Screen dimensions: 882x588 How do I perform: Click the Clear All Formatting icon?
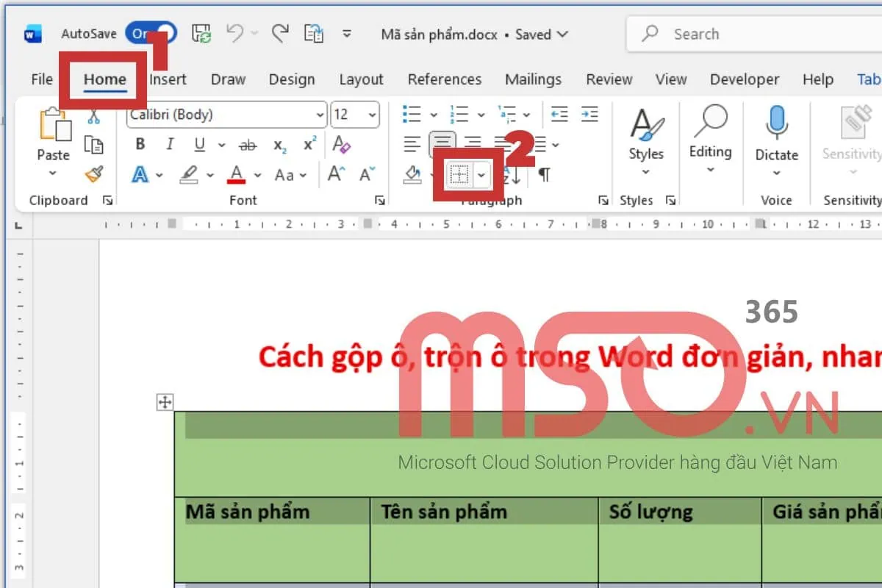(x=342, y=145)
